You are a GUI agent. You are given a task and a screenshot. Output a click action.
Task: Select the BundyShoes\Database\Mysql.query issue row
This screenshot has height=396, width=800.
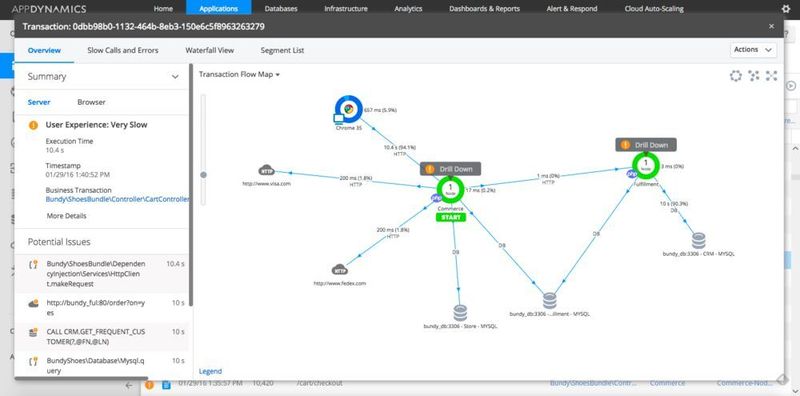click(x=102, y=364)
